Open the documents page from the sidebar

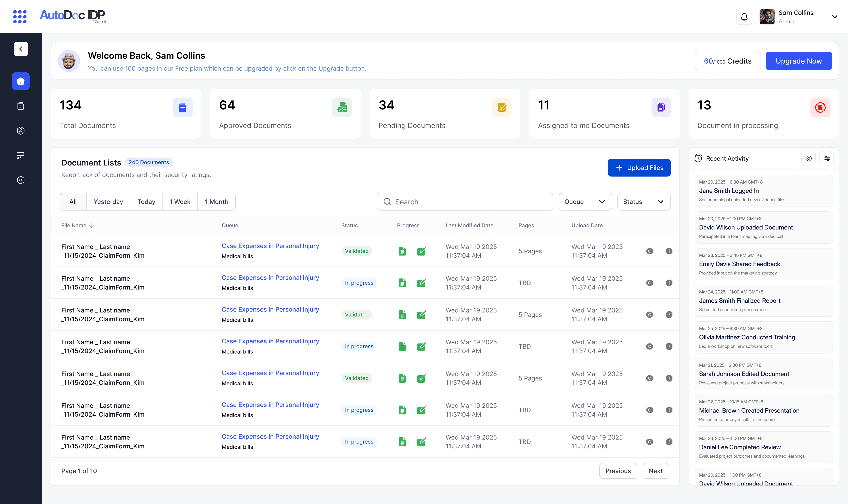pos(21,106)
